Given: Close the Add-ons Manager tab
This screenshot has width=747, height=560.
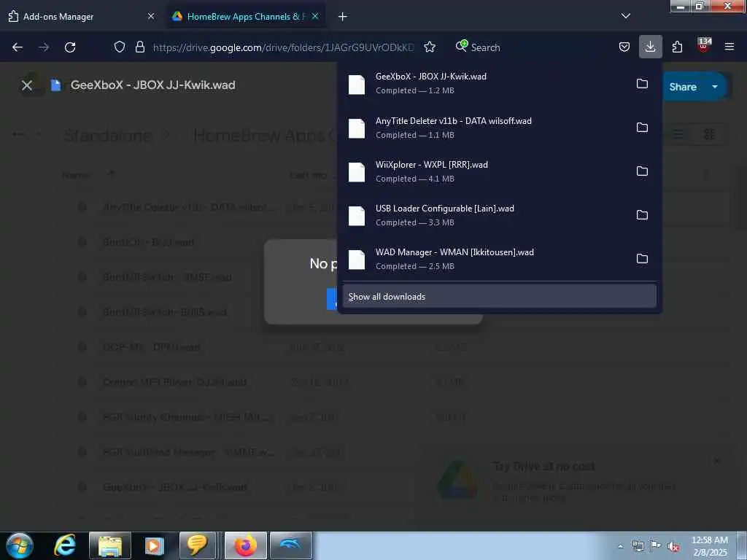Looking at the screenshot, I should pos(151,17).
